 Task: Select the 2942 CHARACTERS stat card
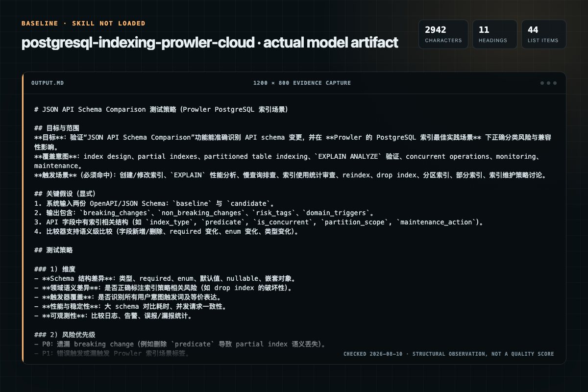point(443,34)
